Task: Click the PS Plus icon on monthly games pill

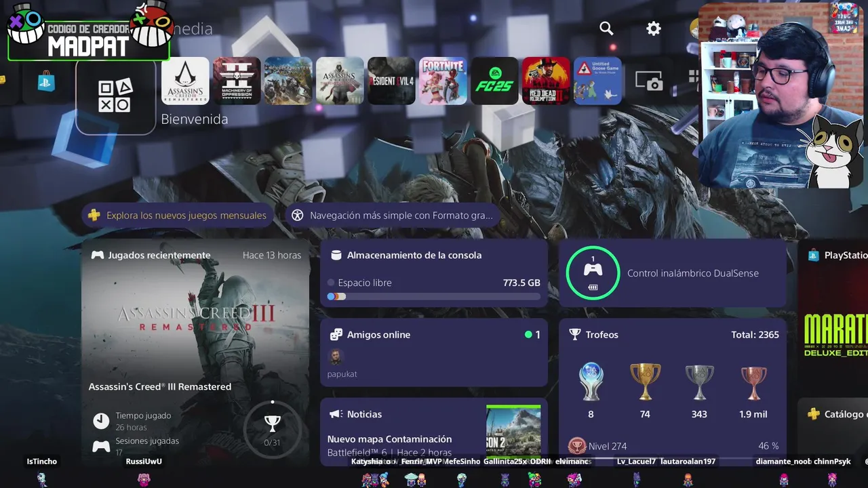Action: (x=94, y=216)
